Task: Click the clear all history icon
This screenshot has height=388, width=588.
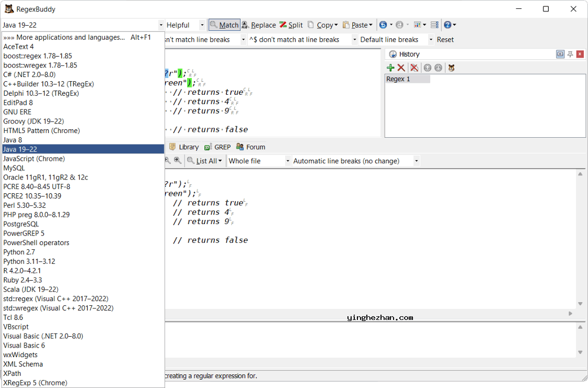Action: pos(415,68)
